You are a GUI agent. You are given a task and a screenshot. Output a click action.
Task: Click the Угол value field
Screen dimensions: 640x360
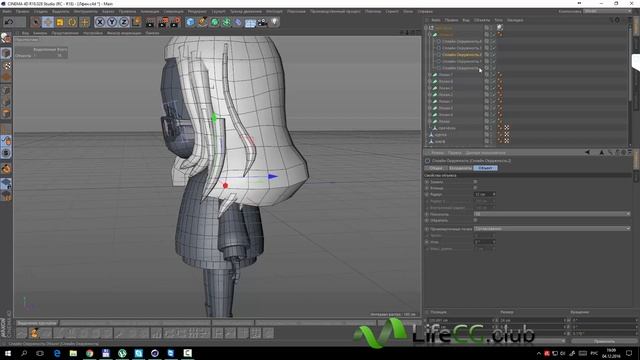[x=483, y=242]
